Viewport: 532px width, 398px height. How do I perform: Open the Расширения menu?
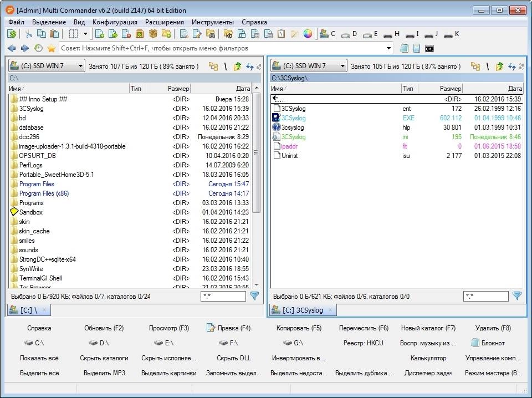[x=165, y=22]
